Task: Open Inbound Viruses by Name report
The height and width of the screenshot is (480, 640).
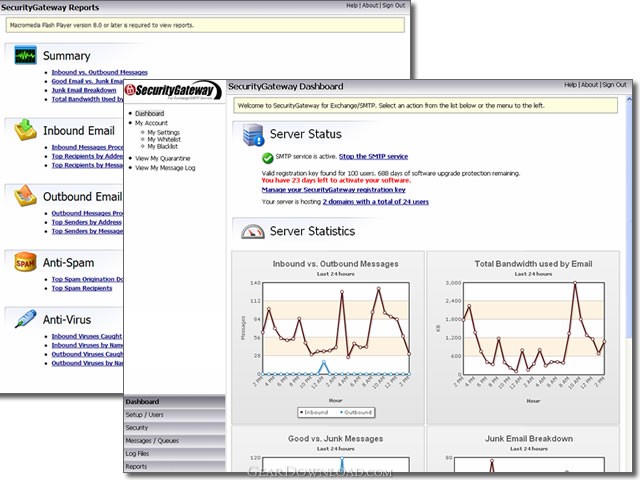Action: (87, 345)
